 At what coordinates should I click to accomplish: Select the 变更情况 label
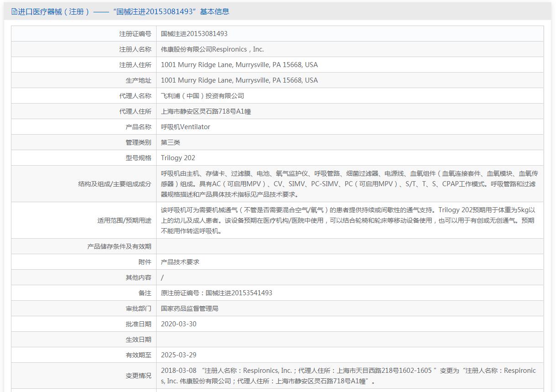(138, 376)
